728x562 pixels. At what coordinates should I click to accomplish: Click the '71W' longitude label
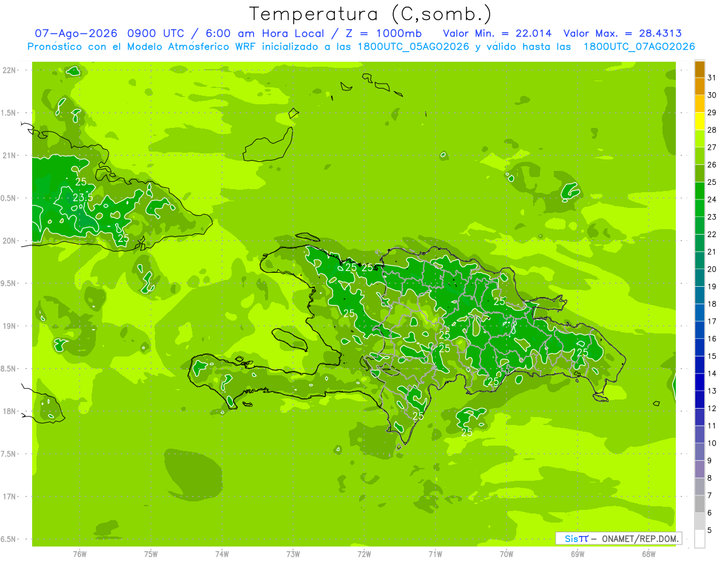[x=435, y=554]
